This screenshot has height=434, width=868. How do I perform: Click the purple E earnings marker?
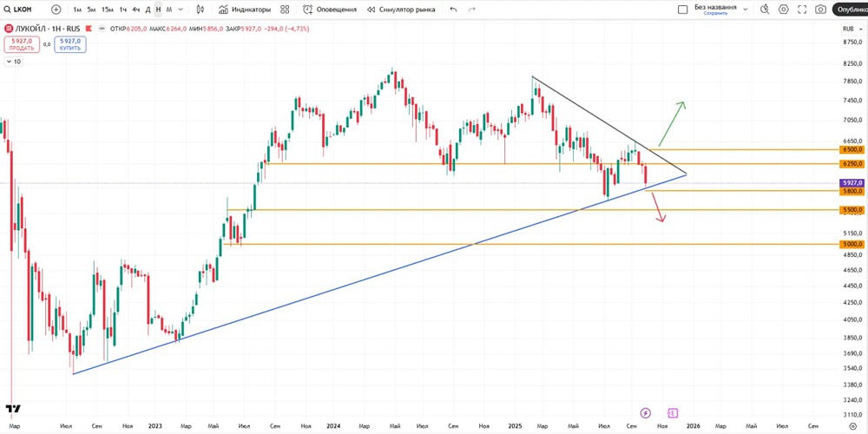click(x=673, y=412)
